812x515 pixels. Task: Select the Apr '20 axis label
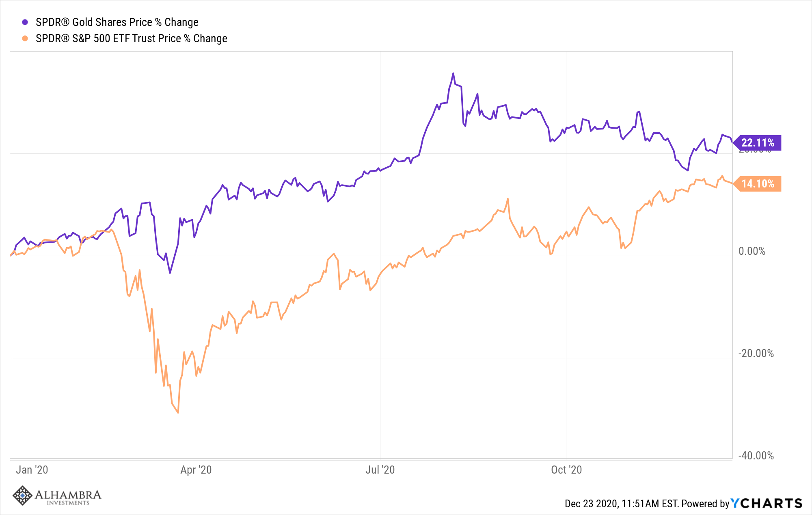pyautogui.click(x=196, y=470)
